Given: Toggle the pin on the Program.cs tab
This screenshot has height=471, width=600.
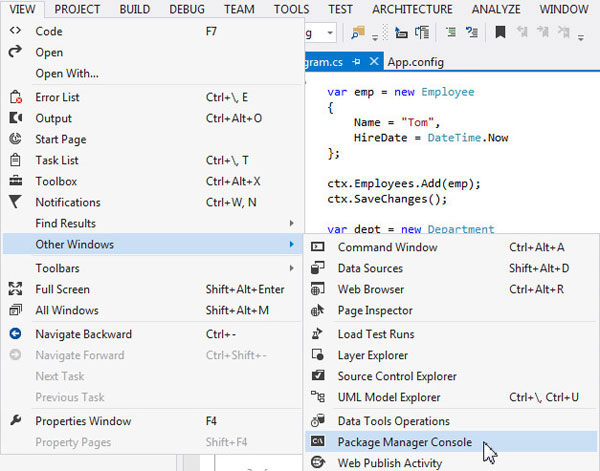Looking at the screenshot, I should click(357, 62).
